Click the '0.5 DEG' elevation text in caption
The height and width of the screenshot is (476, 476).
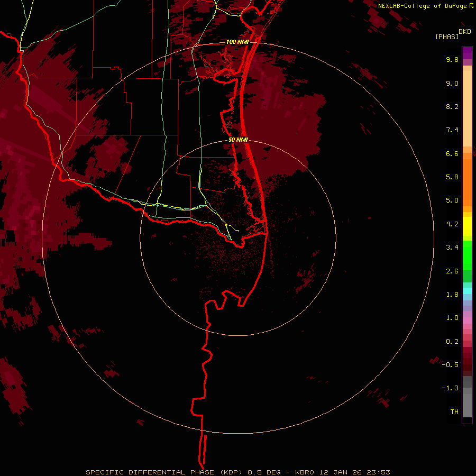point(264,472)
